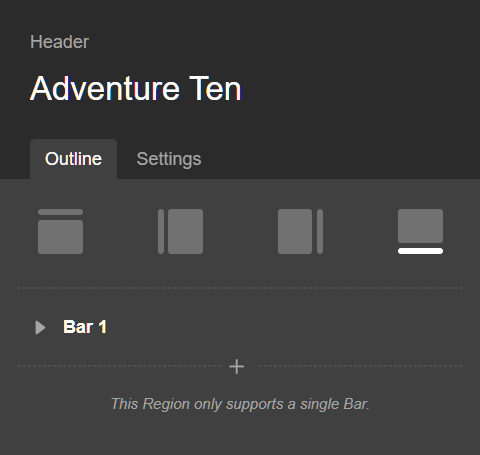The image size is (480, 455).
Task: Go back to Header via breadcrumb
Action: 59,42
